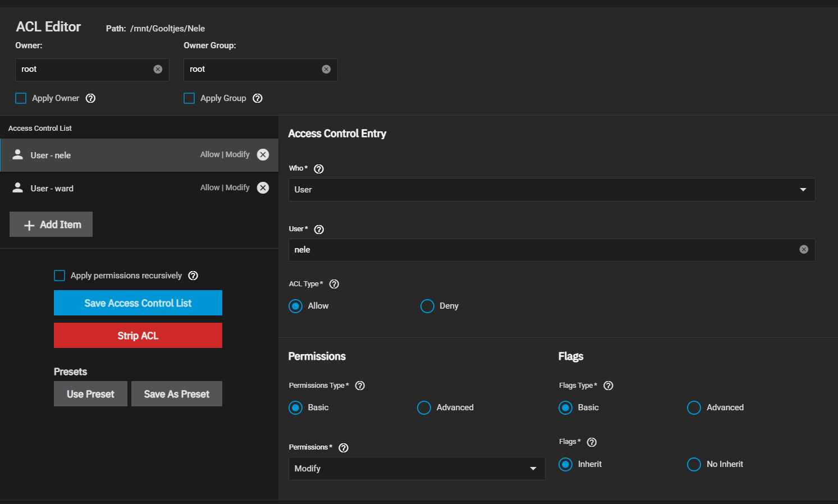Remove the User - nele ACL entry
This screenshot has height=504, width=838.
pyautogui.click(x=263, y=154)
